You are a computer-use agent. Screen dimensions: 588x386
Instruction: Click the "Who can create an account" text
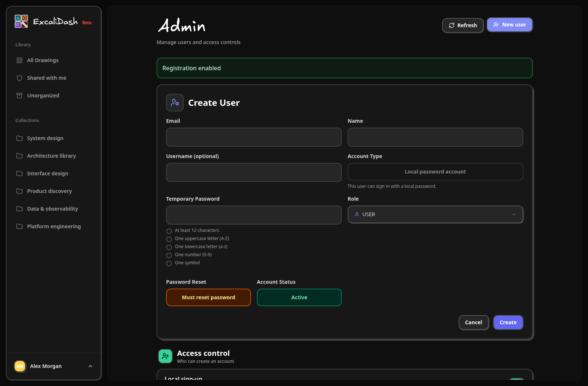[205, 361]
